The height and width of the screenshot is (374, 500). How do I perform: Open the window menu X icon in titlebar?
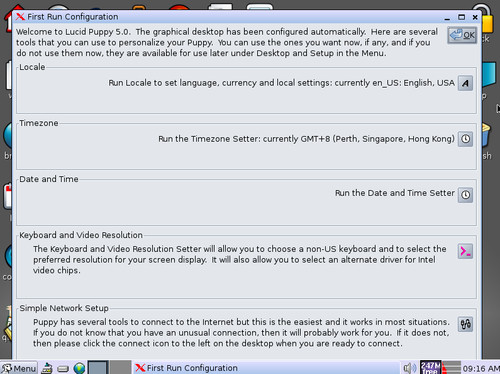click(20, 16)
